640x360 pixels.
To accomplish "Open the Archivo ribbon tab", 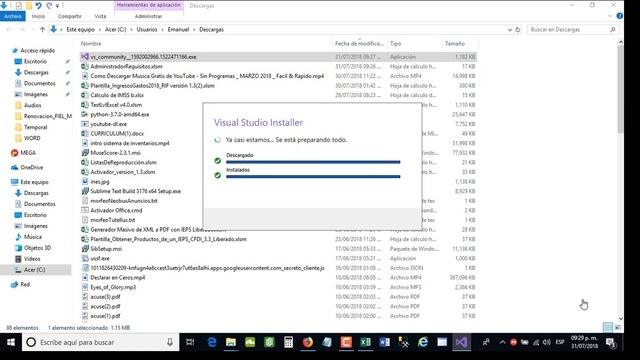I will pos(13,16).
